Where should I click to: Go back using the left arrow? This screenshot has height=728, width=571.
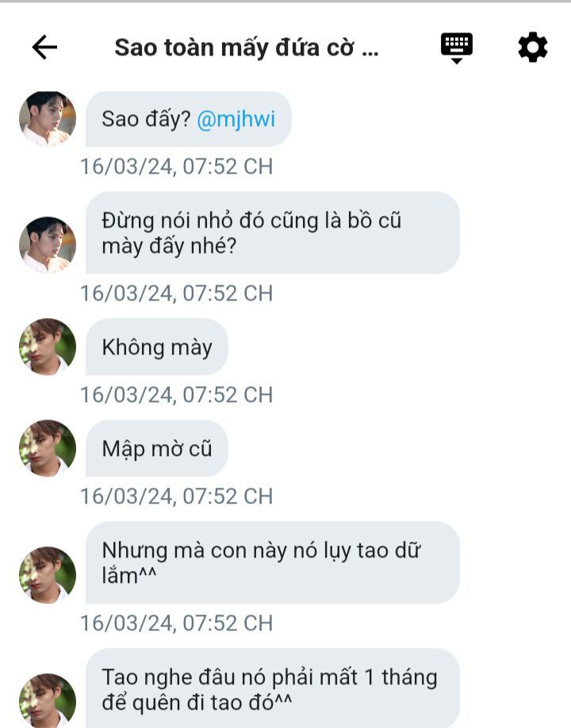44,47
